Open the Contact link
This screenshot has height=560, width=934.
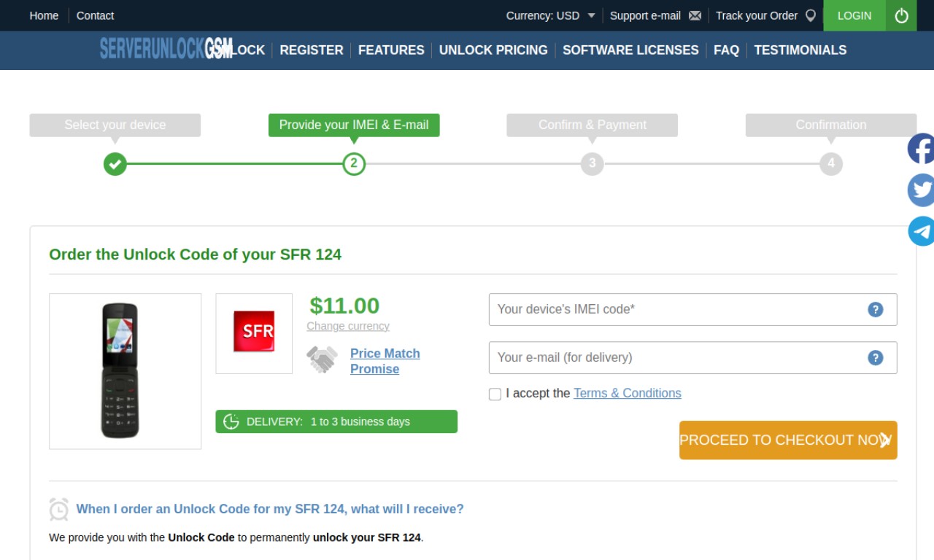tap(95, 15)
